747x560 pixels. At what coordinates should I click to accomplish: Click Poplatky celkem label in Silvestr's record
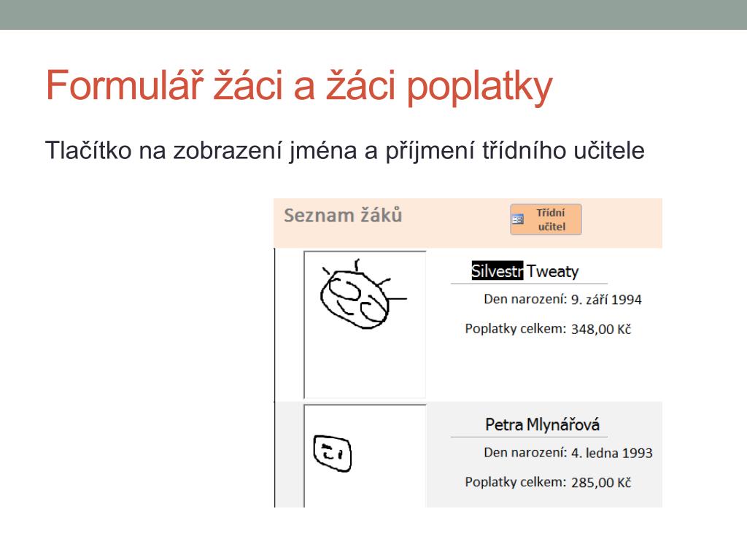click(x=516, y=329)
